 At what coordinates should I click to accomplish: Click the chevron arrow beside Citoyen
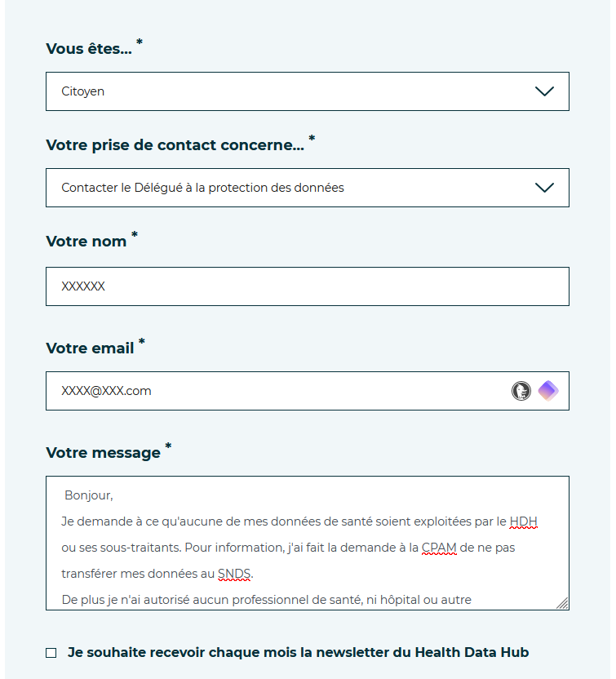click(544, 91)
